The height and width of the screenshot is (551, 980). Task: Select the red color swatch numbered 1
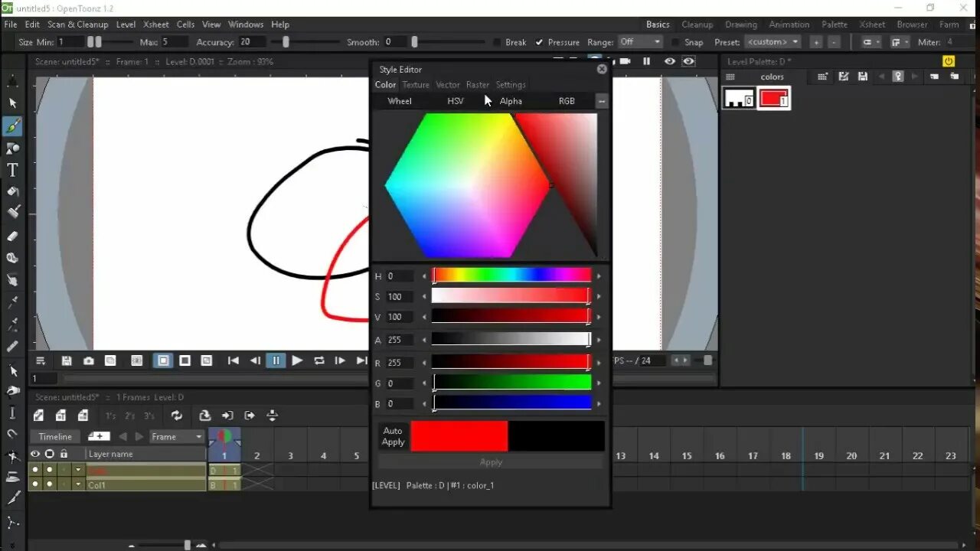(774, 98)
